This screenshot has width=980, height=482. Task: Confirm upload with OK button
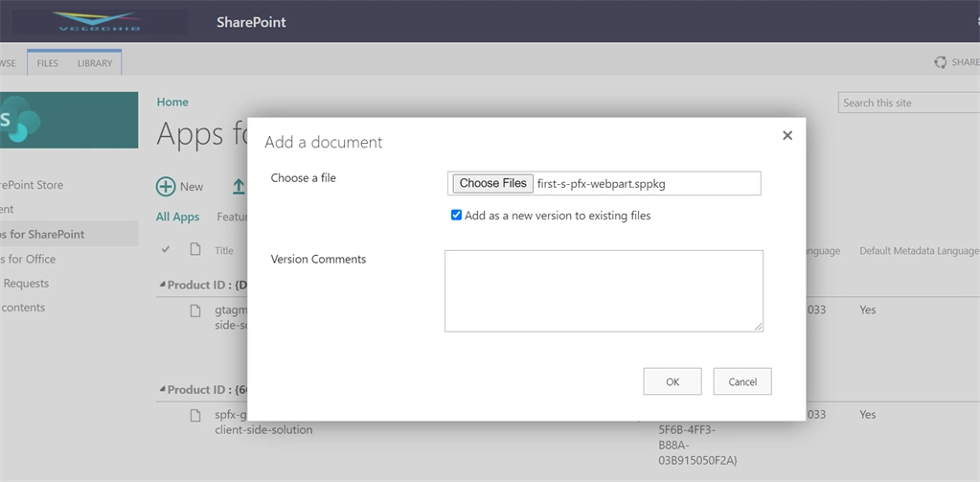pos(672,381)
